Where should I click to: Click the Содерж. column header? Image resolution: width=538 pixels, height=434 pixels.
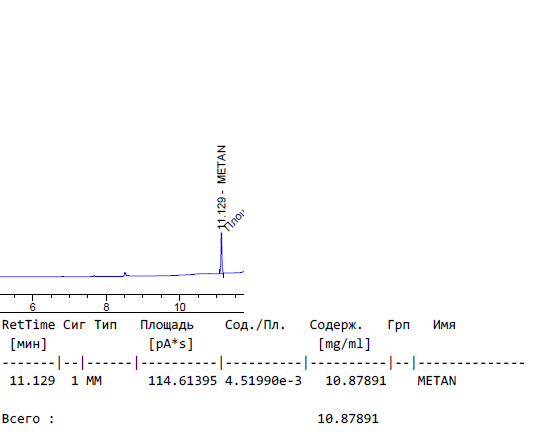[x=336, y=325]
